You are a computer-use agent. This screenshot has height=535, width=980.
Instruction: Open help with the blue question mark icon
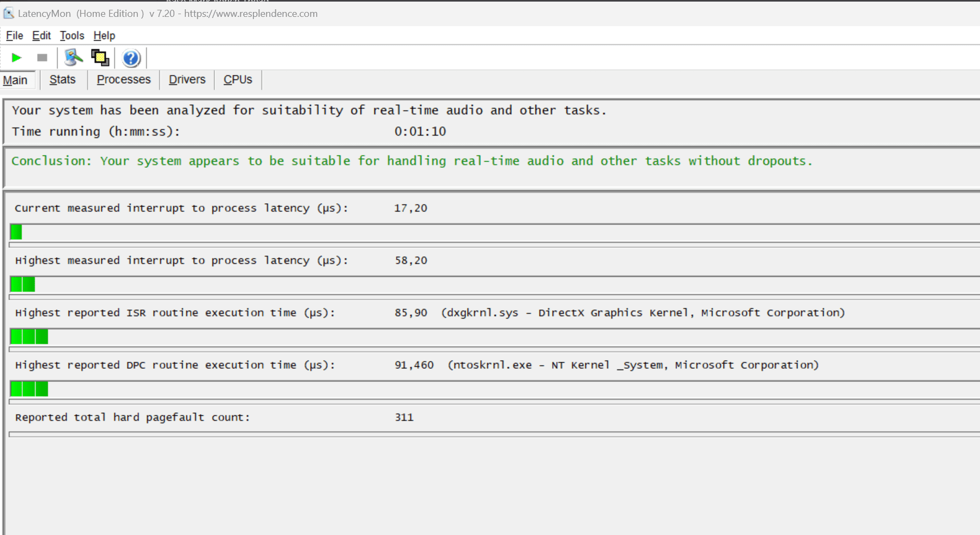coord(131,58)
